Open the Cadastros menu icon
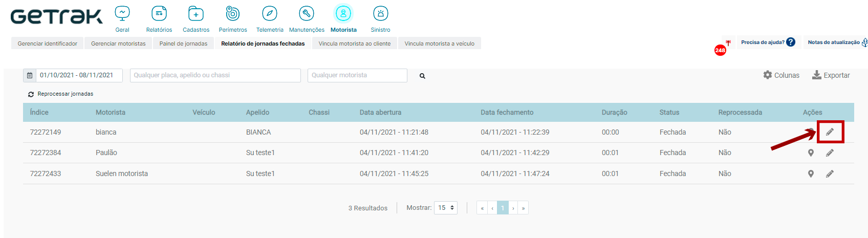Screen dimensions: 868x238 pos(196,13)
